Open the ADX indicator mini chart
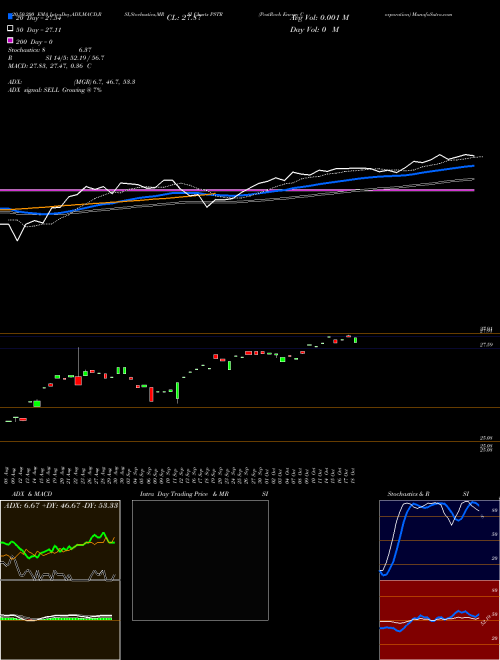 pyautogui.click(x=60, y=540)
